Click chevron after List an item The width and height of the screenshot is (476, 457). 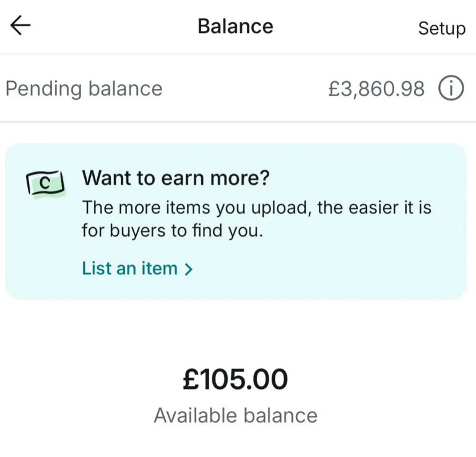click(x=189, y=269)
